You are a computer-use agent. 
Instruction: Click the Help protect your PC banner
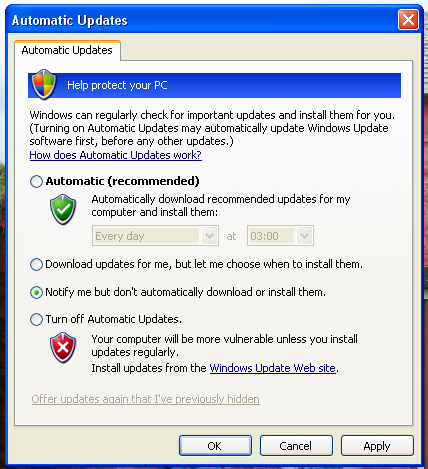pos(214,85)
